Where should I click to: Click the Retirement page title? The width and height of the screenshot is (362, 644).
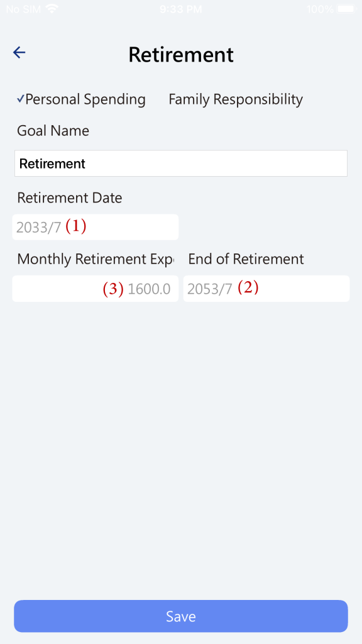click(x=181, y=54)
